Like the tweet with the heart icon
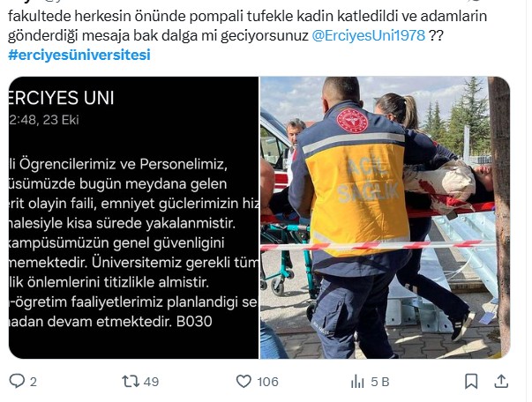The height and width of the screenshot is (402, 532). click(x=244, y=382)
